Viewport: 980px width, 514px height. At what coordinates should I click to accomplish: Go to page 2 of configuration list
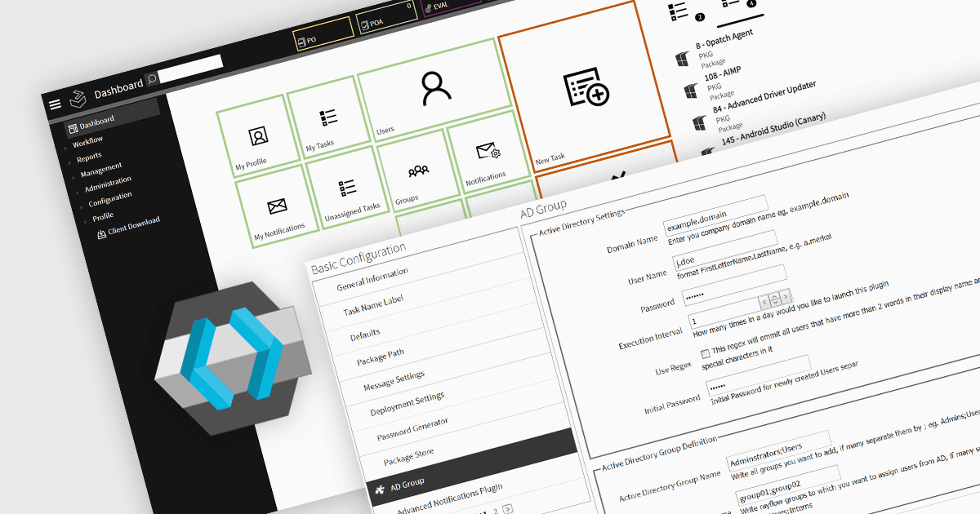pyautogui.click(x=495, y=511)
